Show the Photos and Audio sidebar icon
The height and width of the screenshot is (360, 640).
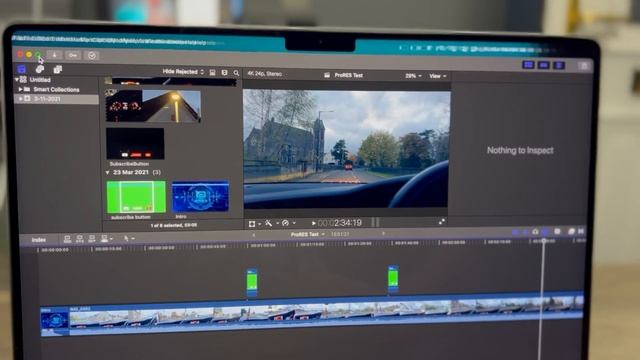pyautogui.click(x=40, y=69)
